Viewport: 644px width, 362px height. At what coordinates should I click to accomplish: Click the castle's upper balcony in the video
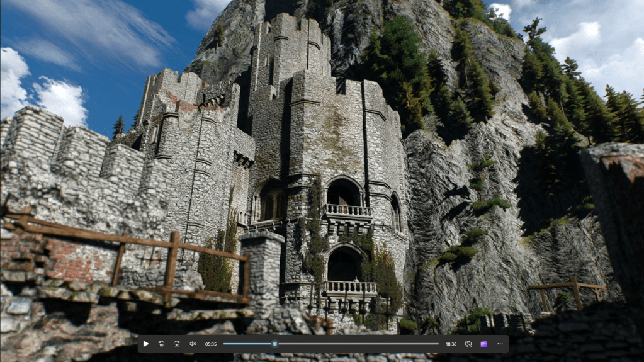(347, 210)
